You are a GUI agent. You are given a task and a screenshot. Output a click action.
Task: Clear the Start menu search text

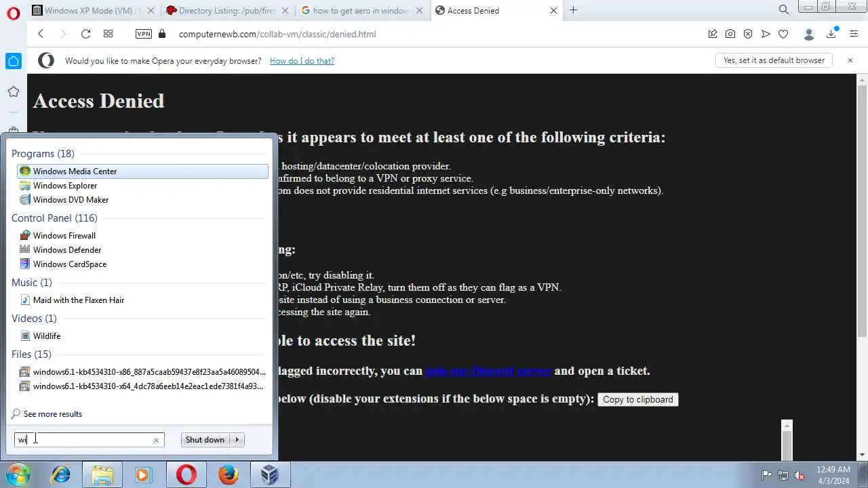156,440
